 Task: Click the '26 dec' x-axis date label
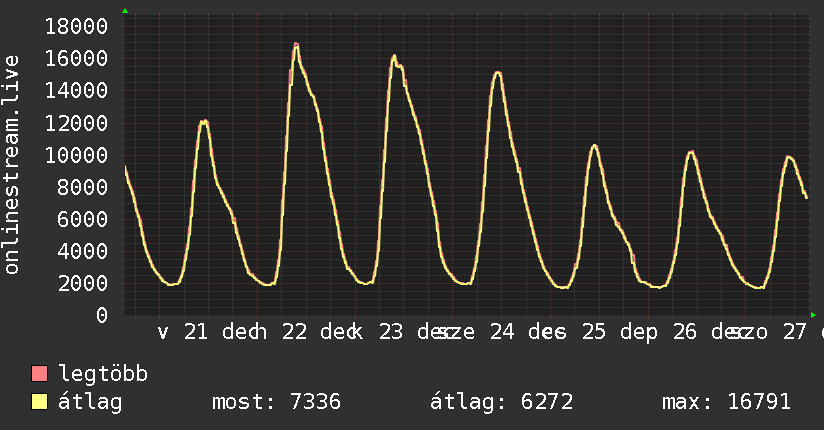(x=712, y=332)
